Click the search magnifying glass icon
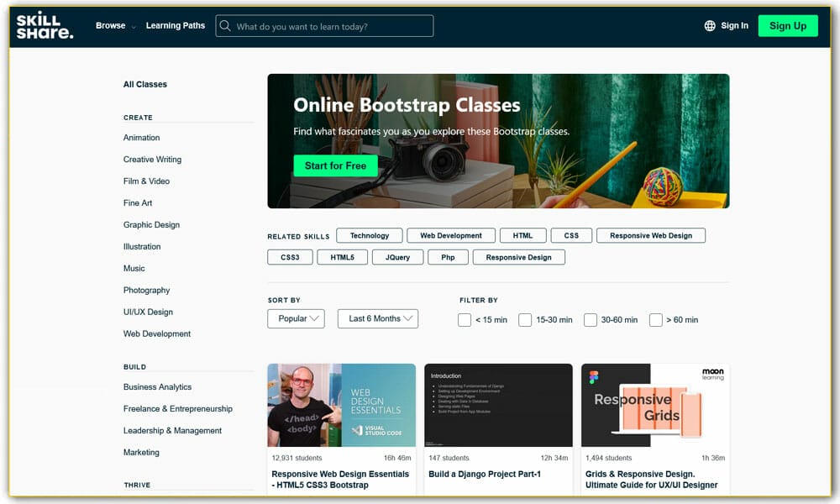 225,25
